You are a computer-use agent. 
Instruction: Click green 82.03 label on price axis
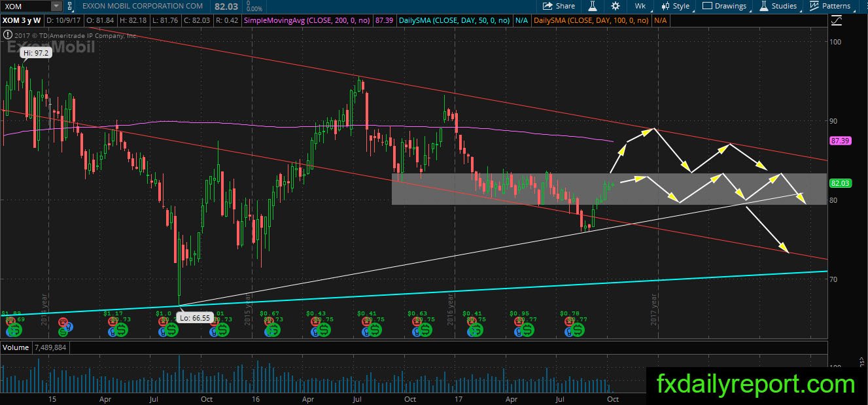pos(839,184)
